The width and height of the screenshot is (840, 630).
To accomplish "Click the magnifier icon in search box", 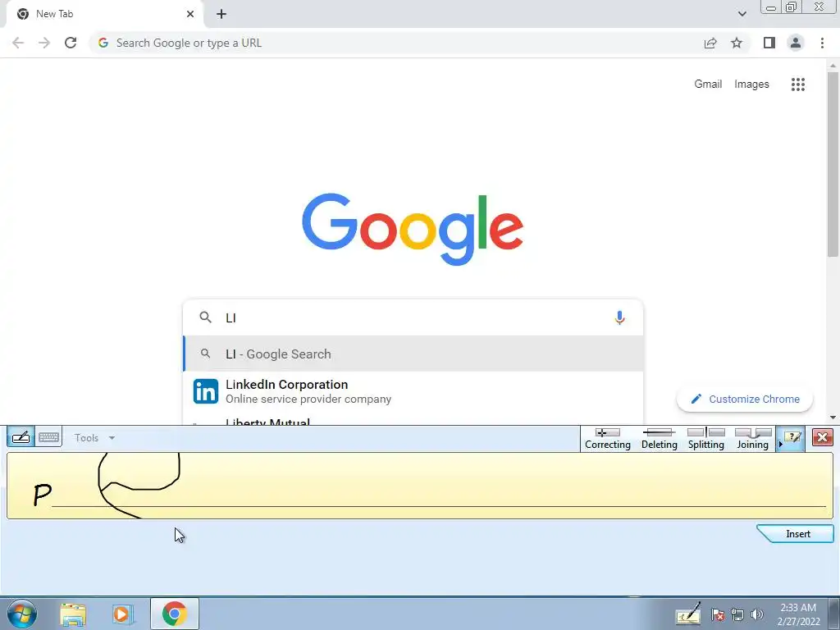I will (x=205, y=317).
